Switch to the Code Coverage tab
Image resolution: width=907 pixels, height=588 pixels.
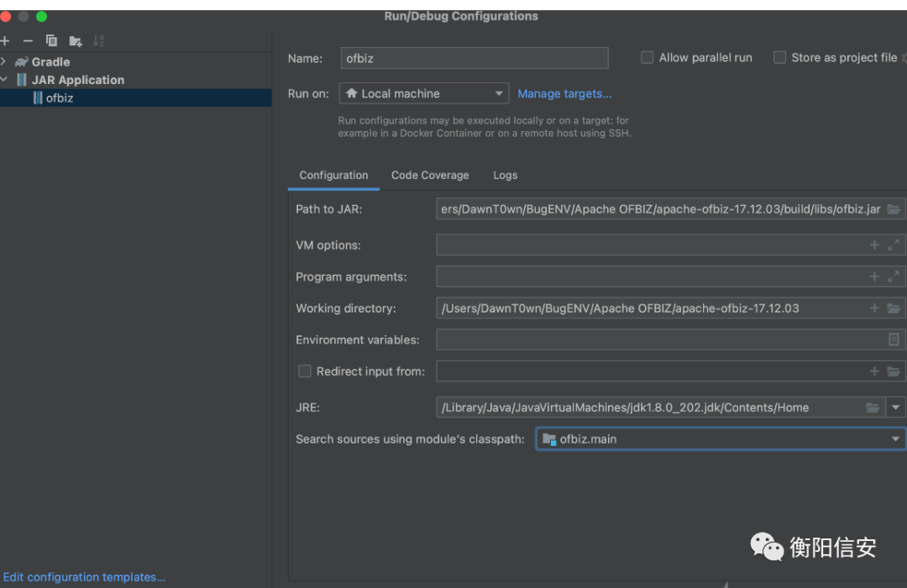430,176
